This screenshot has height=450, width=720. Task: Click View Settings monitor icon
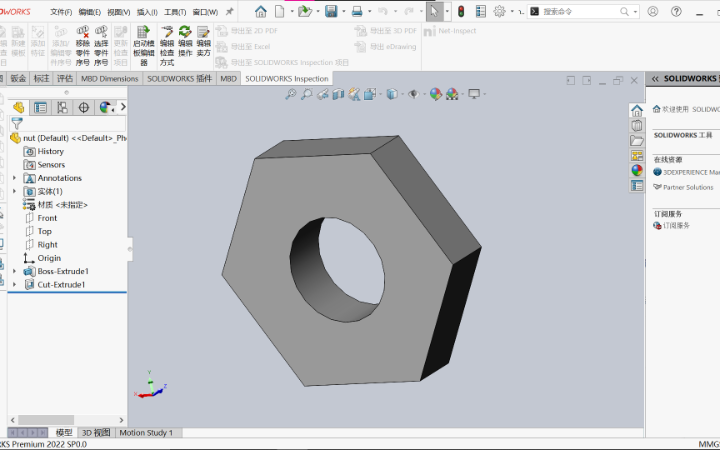coord(474,94)
